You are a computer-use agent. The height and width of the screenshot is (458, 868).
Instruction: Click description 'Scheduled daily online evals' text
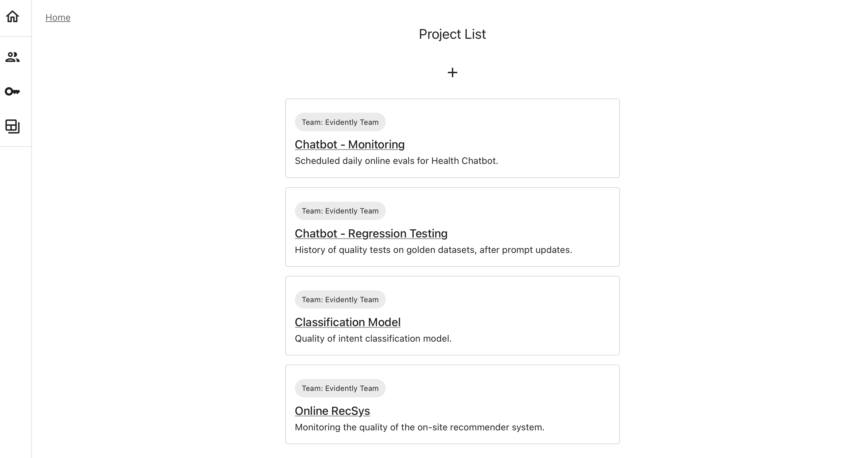397,161
